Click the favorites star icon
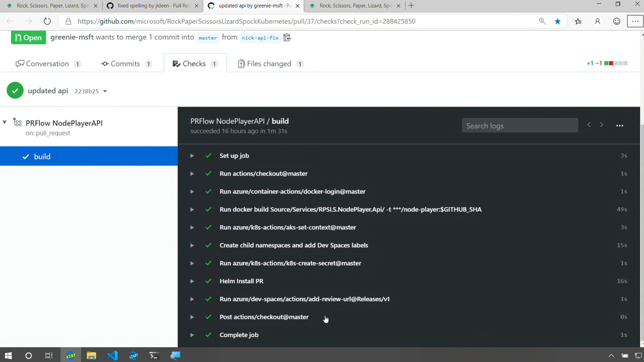The width and height of the screenshot is (644, 362). 557,21
